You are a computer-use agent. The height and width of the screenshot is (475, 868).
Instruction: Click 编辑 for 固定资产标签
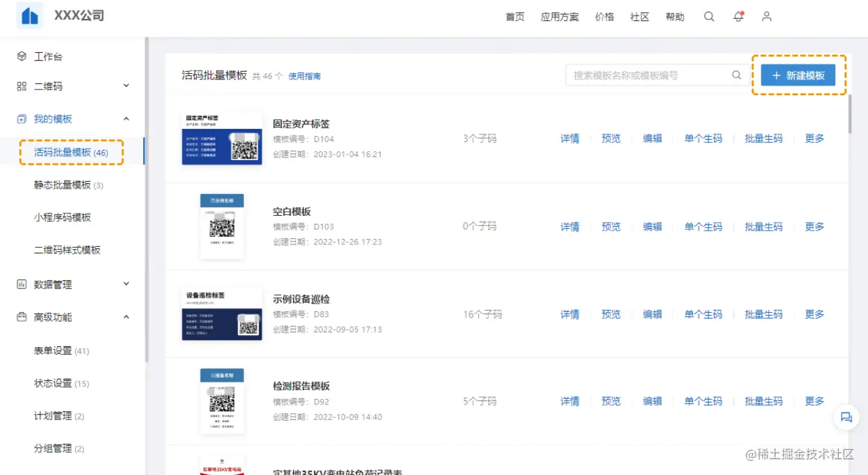652,138
